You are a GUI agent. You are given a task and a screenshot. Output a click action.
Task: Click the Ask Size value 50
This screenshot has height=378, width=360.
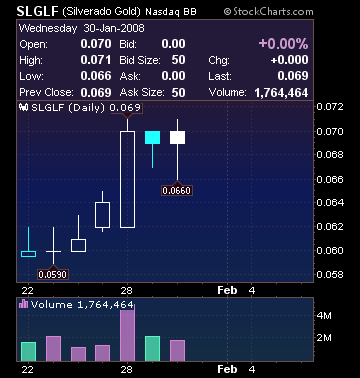pyautogui.click(x=178, y=92)
